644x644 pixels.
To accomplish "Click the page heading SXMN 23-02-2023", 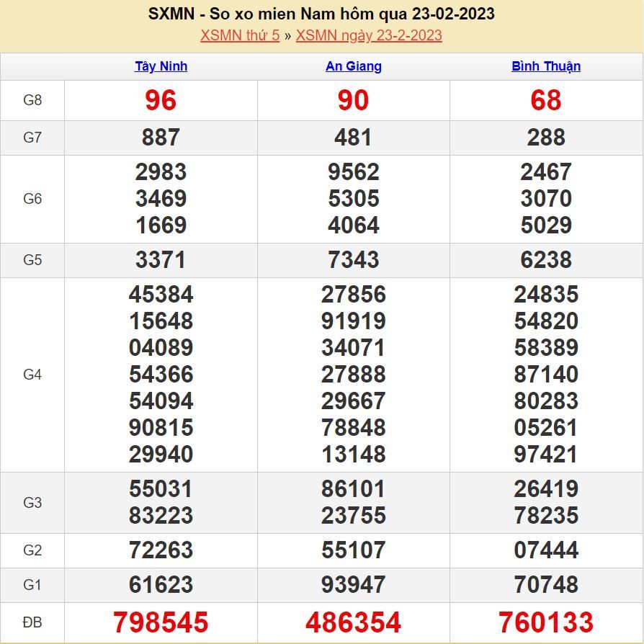I will (321, 14).
